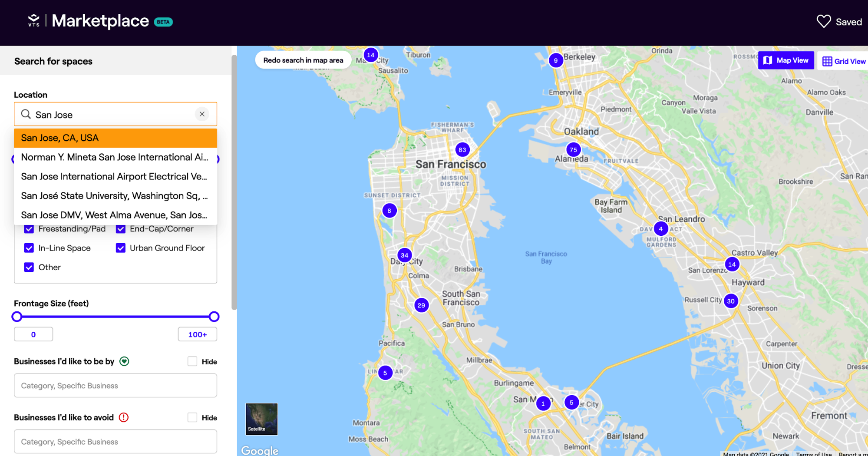Select the San Jose DMV, West Alma Avenue suggestion
This screenshot has width=868, height=456.
tap(116, 215)
